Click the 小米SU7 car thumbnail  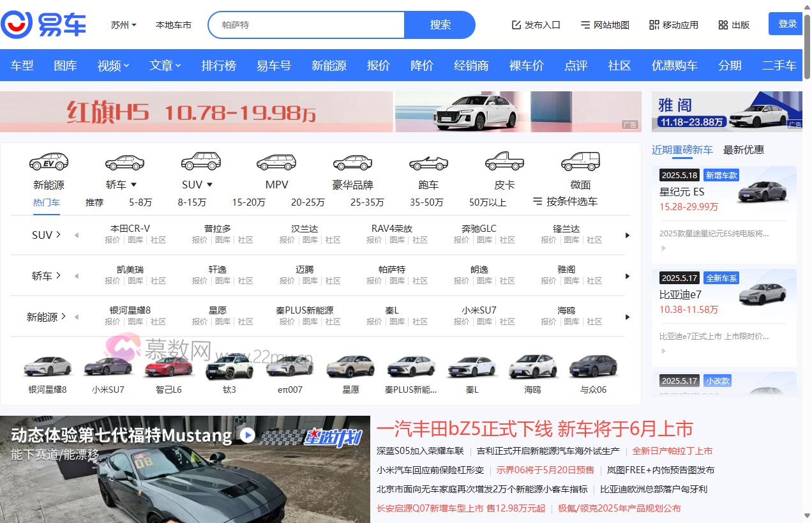pyautogui.click(x=108, y=366)
